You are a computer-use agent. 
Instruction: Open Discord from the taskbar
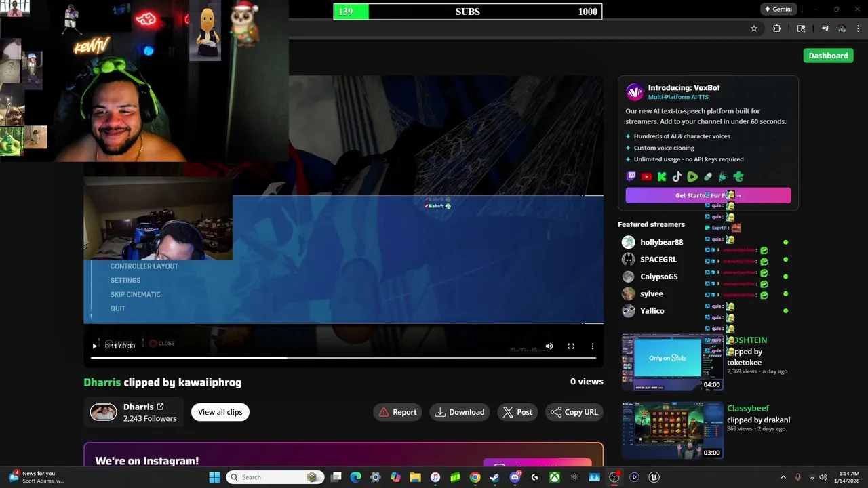point(515,477)
